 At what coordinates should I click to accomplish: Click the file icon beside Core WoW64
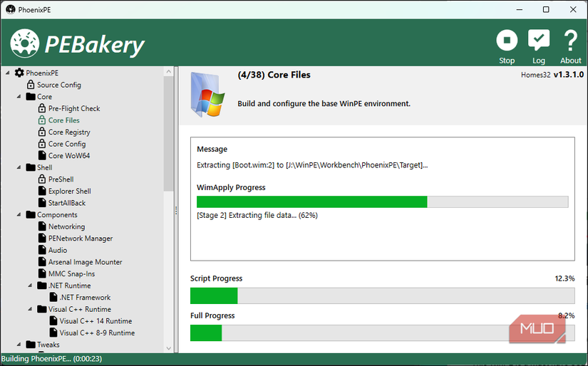point(42,155)
